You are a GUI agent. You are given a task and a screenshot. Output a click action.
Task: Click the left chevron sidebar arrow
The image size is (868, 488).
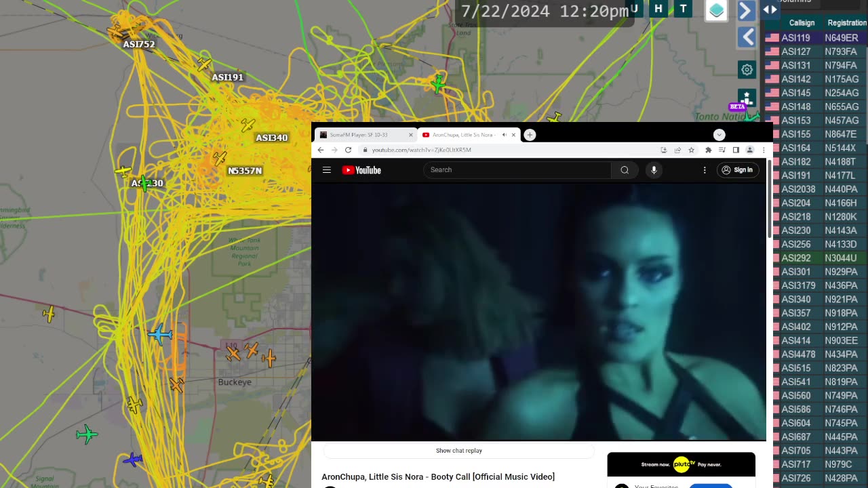point(747,37)
